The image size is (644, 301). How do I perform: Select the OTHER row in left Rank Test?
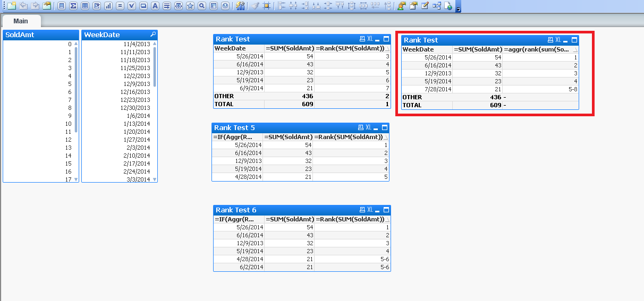301,96
